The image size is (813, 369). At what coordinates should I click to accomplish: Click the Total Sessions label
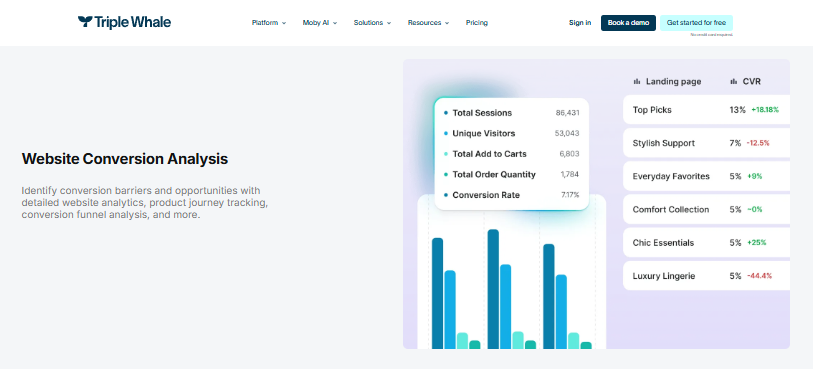482,112
